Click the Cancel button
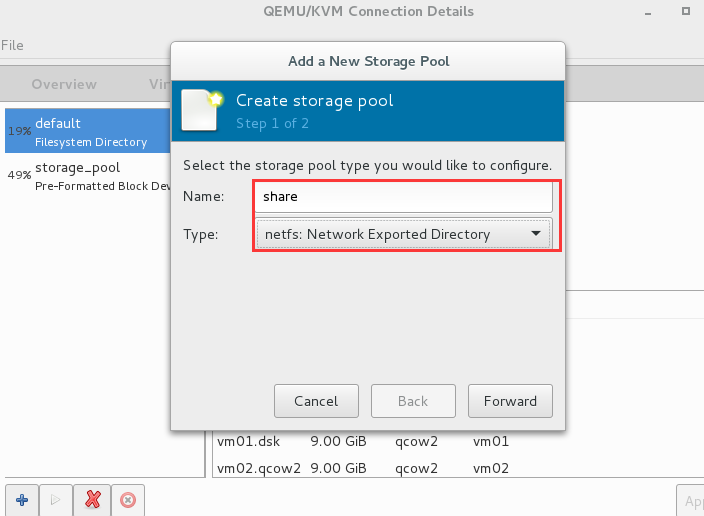704x516 pixels. 316,401
